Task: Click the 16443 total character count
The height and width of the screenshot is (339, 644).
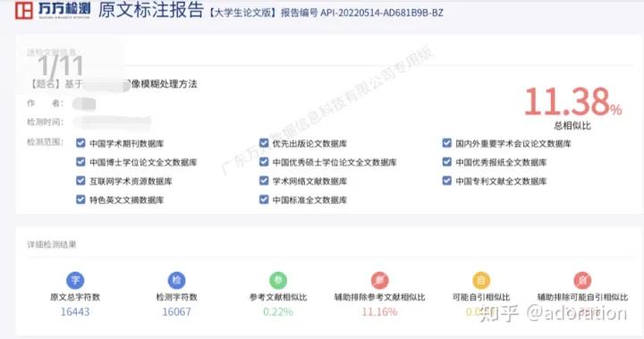Action: [x=75, y=312]
